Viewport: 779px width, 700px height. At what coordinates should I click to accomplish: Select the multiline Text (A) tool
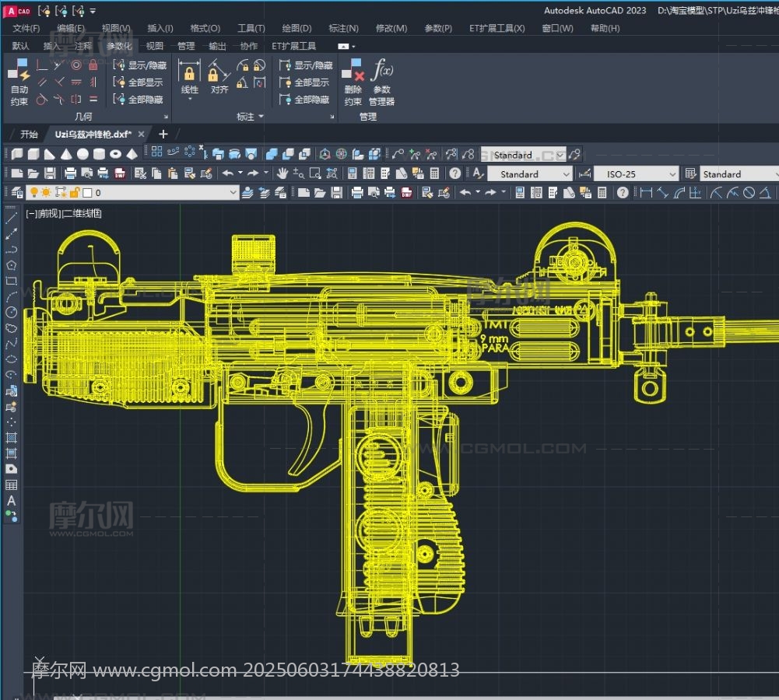11,501
